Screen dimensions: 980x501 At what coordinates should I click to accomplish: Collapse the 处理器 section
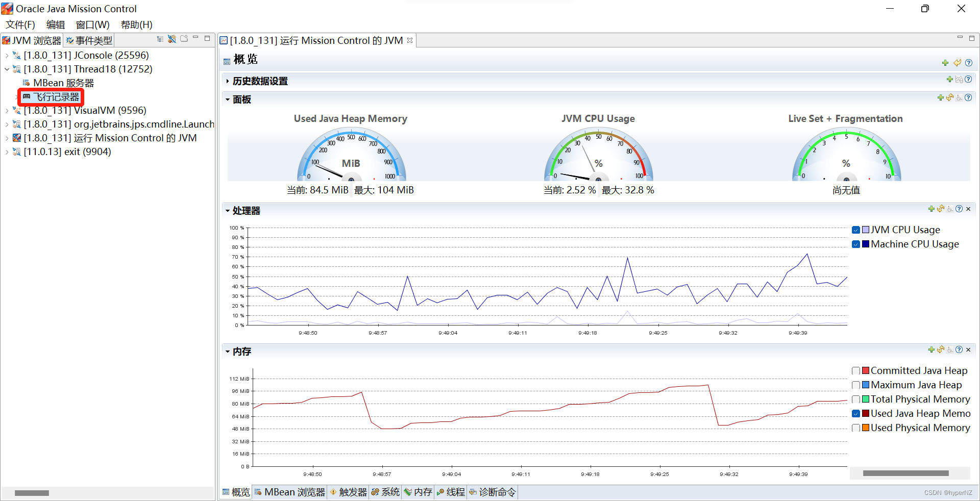[228, 211]
